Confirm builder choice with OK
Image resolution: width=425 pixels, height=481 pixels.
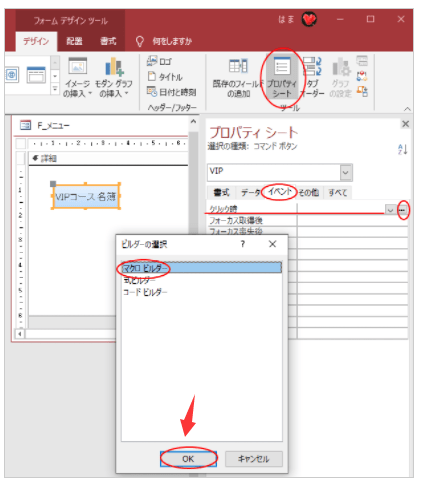pyautogui.click(x=188, y=459)
